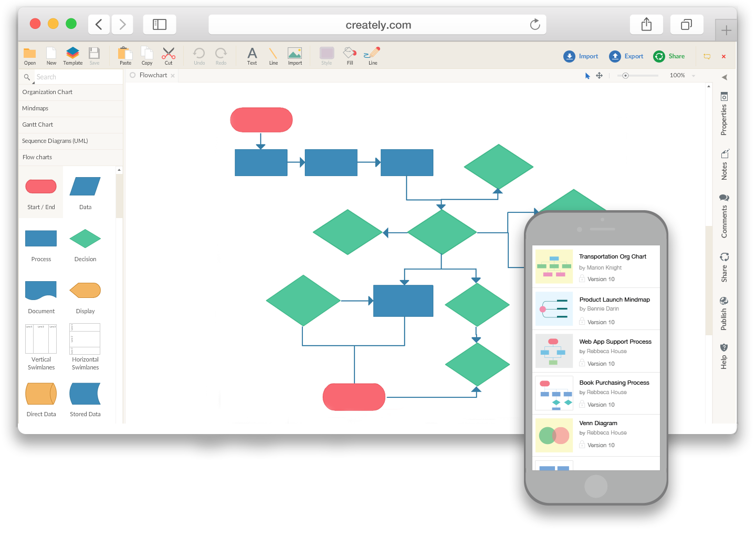Open the Fill paint bucket tool
This screenshot has width=756, height=536.
point(350,55)
